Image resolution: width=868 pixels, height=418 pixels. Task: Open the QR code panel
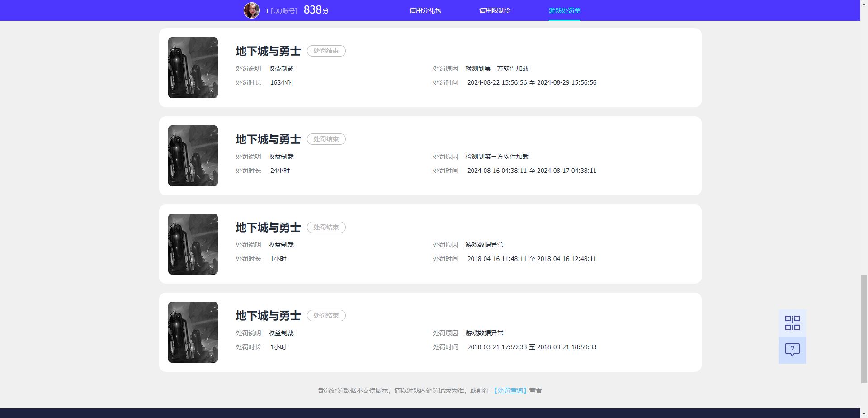point(792,323)
